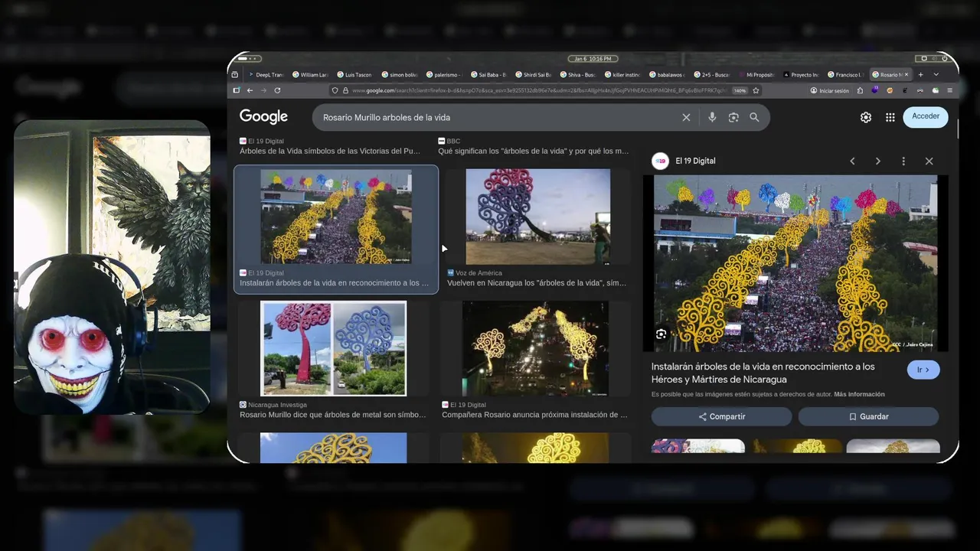Viewport: 980px width, 551px height.
Task: Close the active Rosario tab
Action: pos(906,75)
